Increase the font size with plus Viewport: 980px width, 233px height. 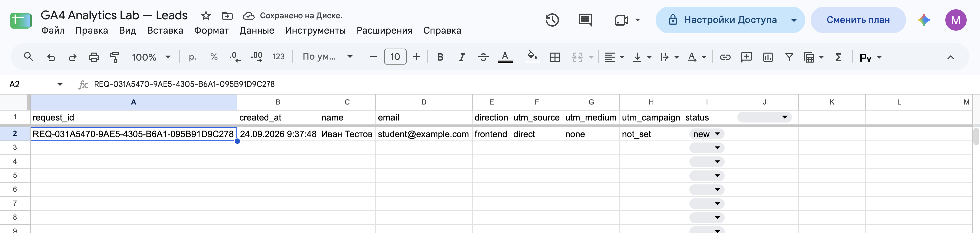[416, 57]
